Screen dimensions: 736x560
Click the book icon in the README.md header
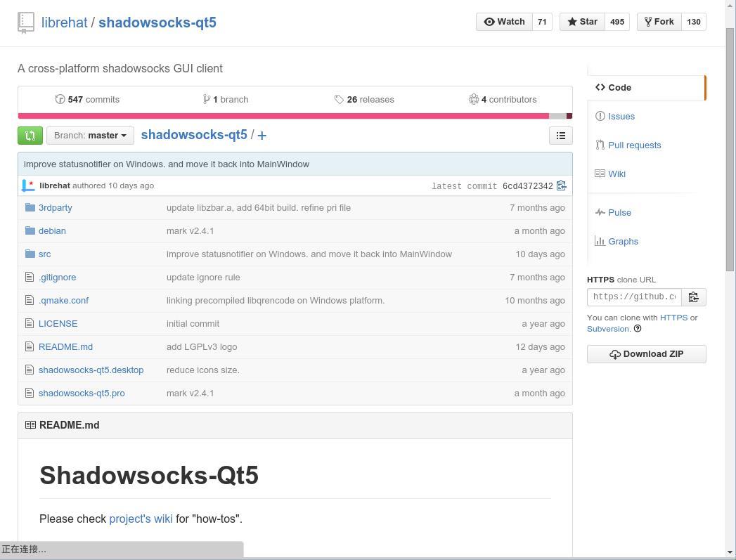pyautogui.click(x=30, y=425)
